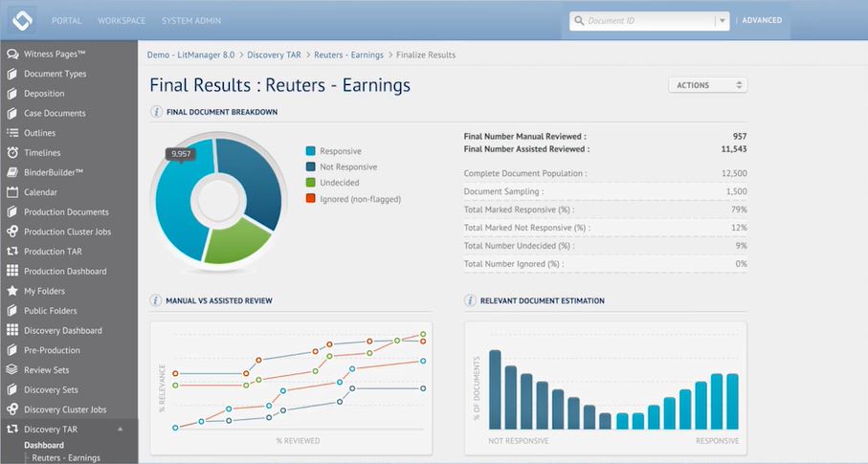Image resolution: width=868 pixels, height=464 pixels.
Task: Click the Review Sets layers icon
Action: pyautogui.click(x=12, y=369)
